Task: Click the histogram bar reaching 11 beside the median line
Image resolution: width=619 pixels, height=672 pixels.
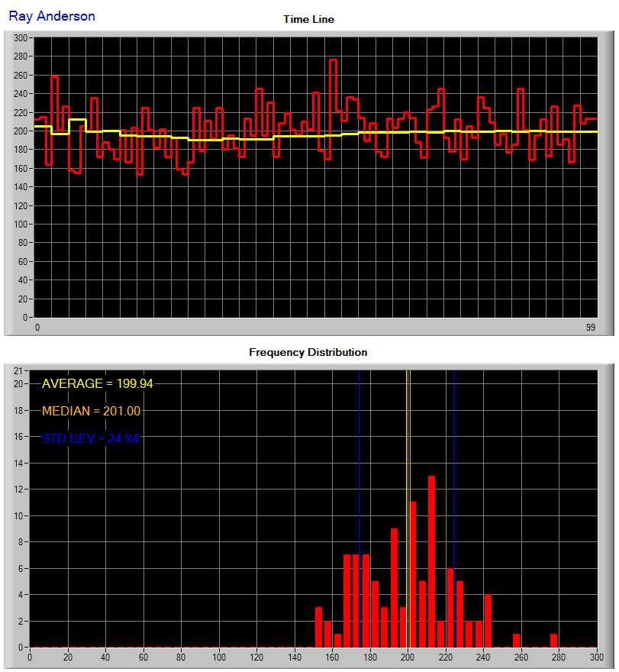Action: [413, 575]
